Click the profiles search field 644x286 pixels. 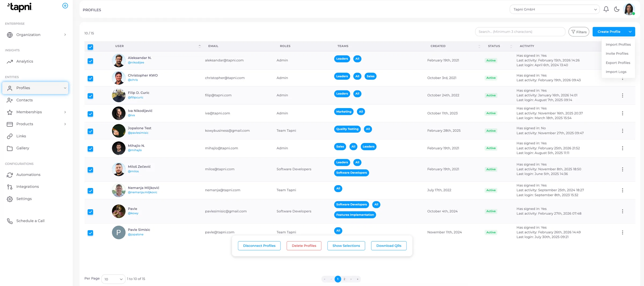tap(520, 32)
